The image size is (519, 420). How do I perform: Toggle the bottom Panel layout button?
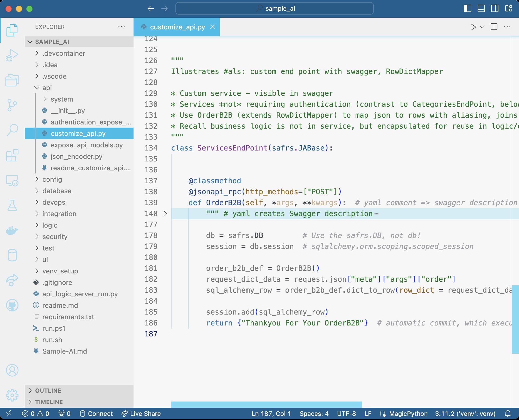481,9
